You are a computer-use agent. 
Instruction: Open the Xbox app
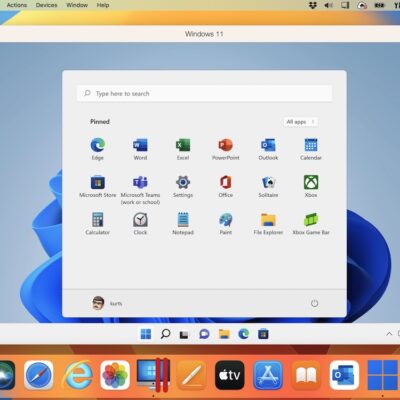[x=311, y=186]
